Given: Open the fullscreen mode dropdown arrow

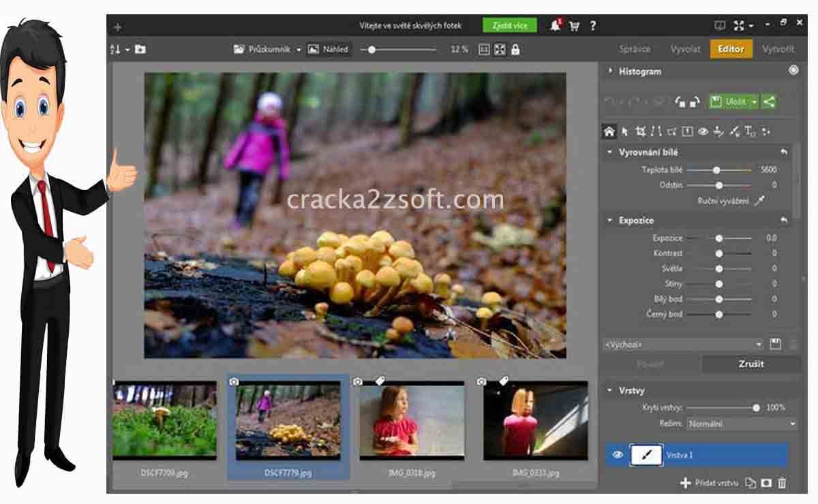Looking at the screenshot, I should point(751,27).
